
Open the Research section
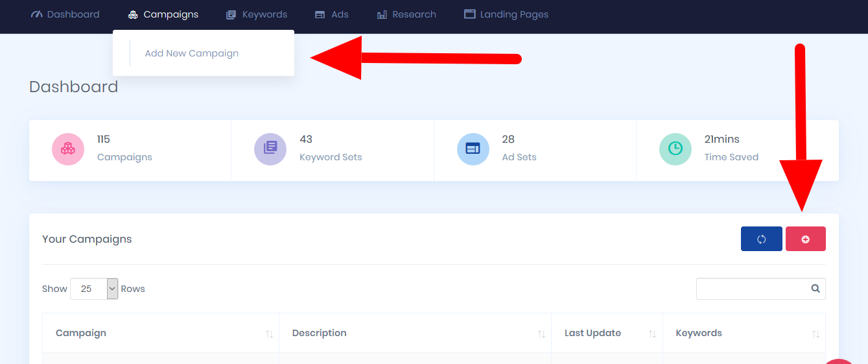(406, 14)
